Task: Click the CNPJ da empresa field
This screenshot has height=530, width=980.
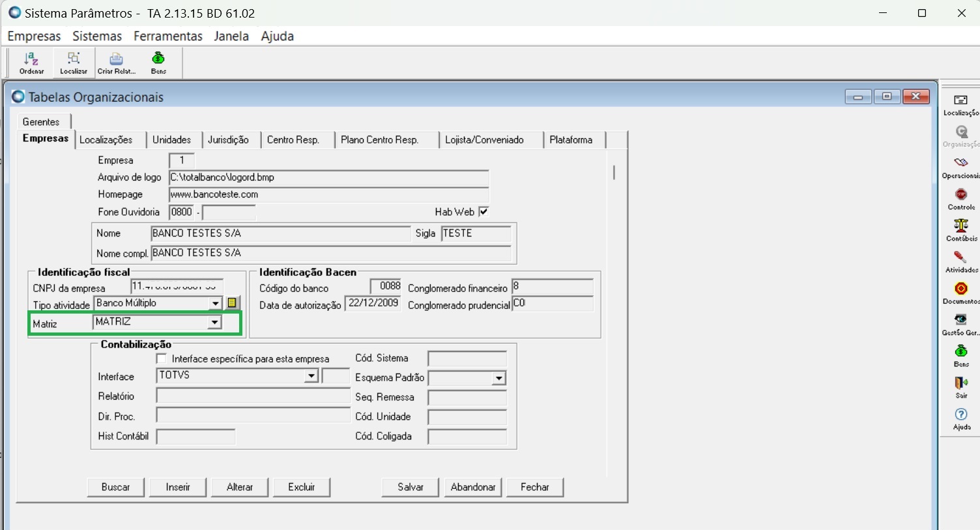Action: (x=177, y=286)
